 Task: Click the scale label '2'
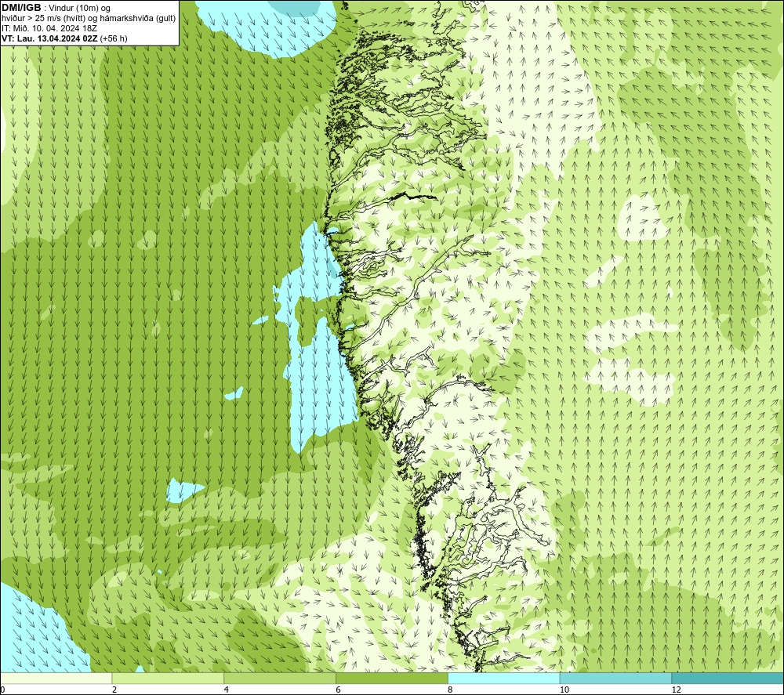coord(114,690)
